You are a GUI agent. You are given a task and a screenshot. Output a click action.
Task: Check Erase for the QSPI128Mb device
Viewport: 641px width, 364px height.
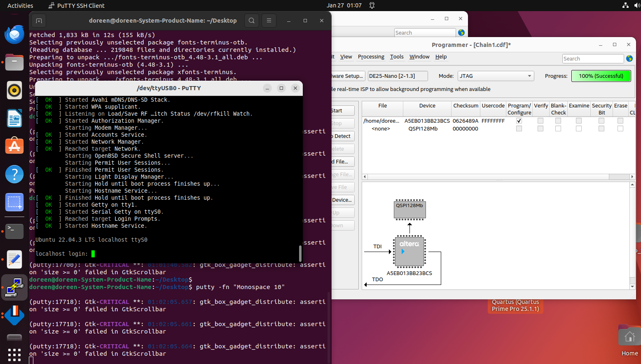[x=620, y=128]
